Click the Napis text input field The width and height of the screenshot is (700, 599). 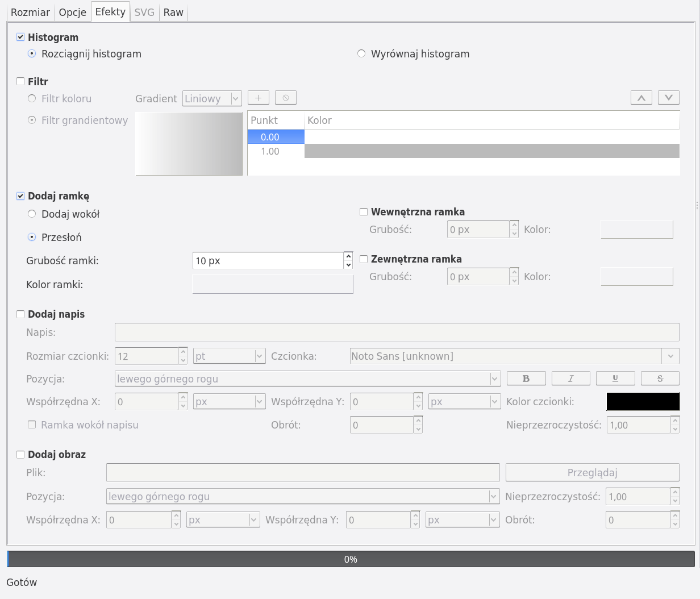(397, 332)
